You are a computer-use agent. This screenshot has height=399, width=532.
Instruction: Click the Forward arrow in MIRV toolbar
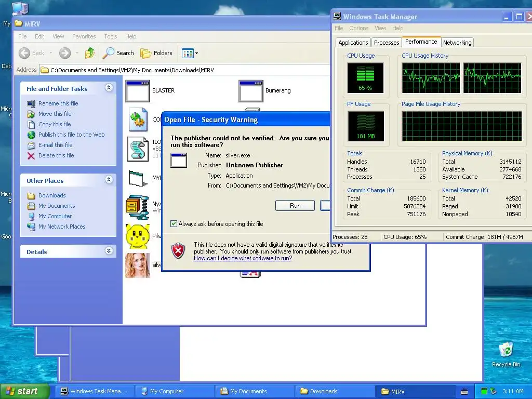pos(65,53)
